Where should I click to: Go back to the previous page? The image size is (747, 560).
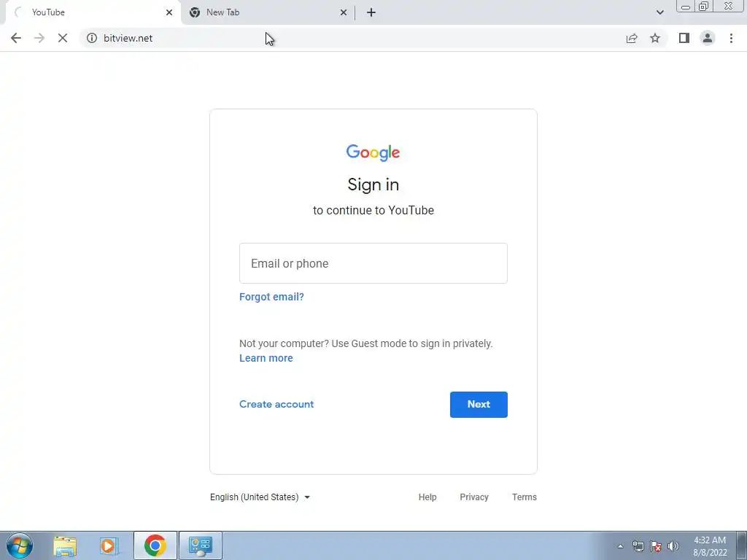tap(16, 38)
